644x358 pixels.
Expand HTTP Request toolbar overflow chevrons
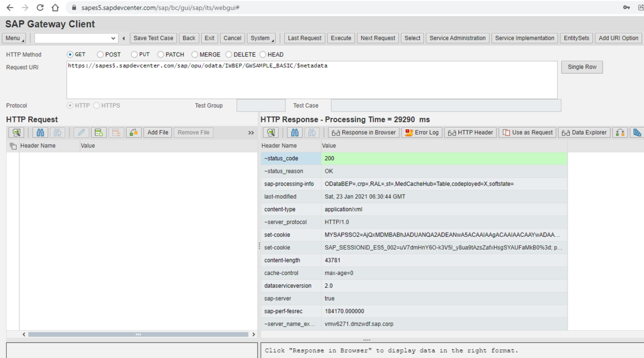tap(251, 132)
